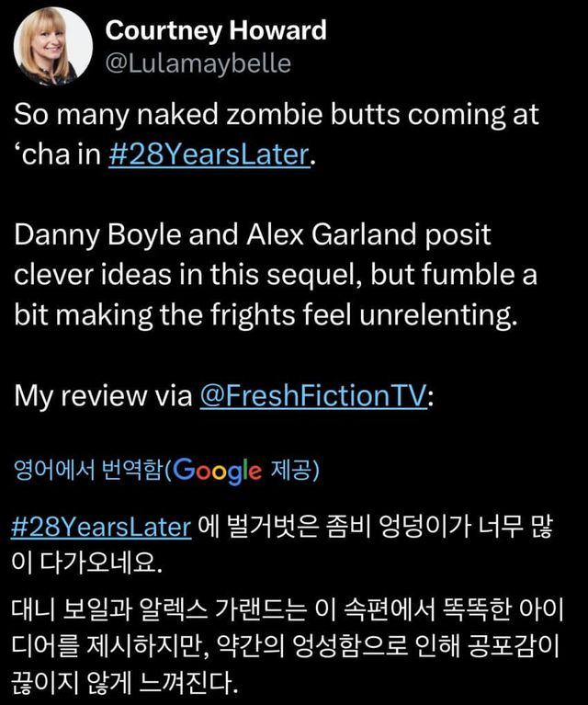Click the Google logo in translation notice

click(x=217, y=471)
